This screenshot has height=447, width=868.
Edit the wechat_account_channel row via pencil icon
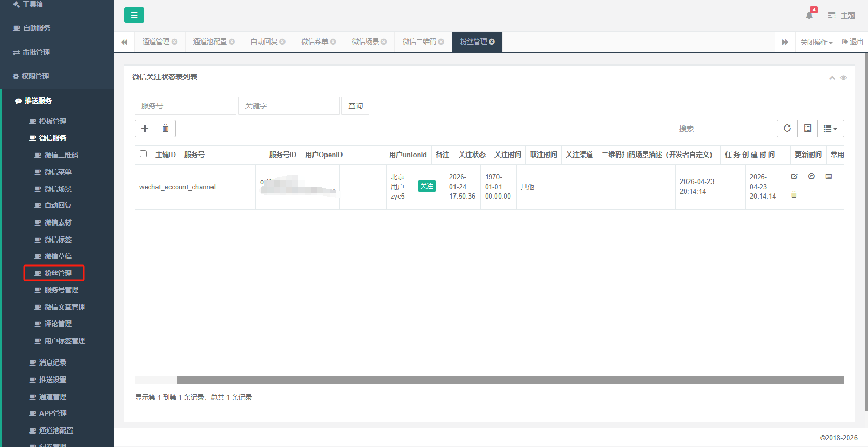point(794,177)
